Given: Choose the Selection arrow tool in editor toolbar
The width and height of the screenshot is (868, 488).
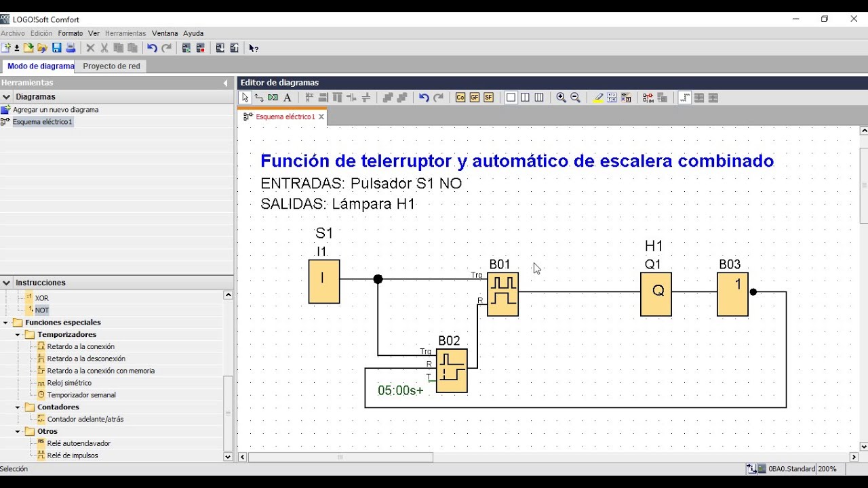Looking at the screenshot, I should pyautogui.click(x=245, y=98).
